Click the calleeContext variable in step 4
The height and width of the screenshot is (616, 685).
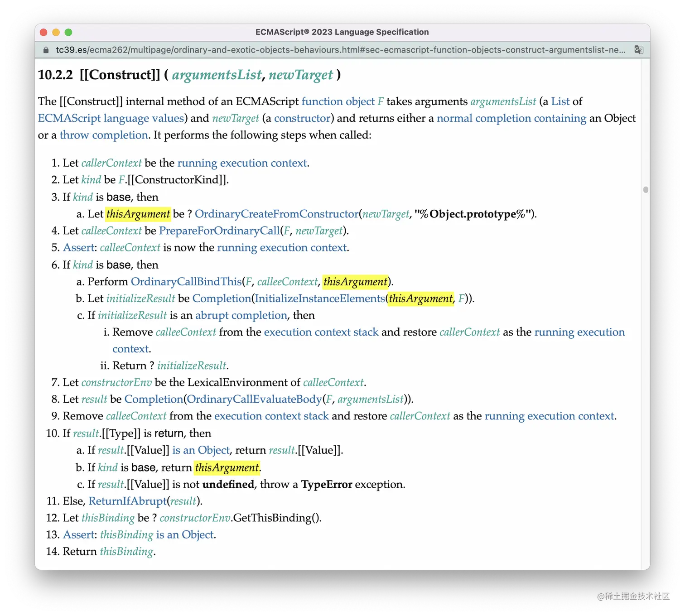point(111,231)
